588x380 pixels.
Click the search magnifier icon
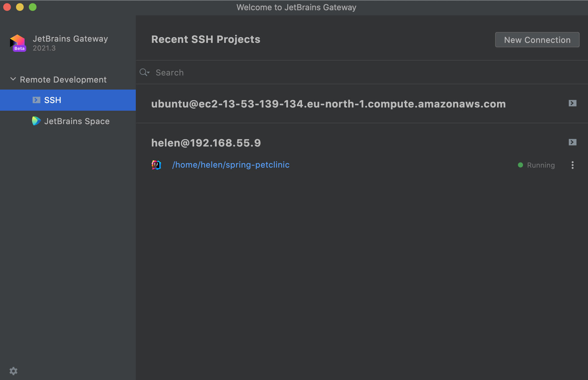[144, 72]
